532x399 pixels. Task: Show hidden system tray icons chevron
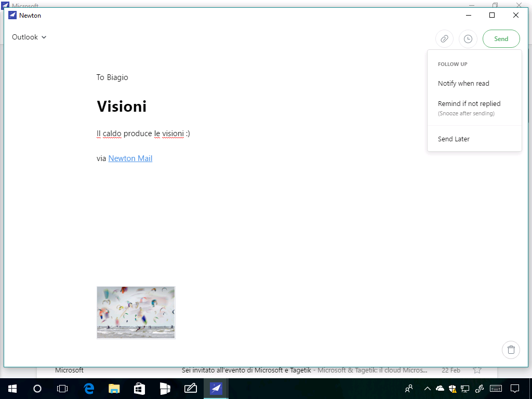[428, 389]
